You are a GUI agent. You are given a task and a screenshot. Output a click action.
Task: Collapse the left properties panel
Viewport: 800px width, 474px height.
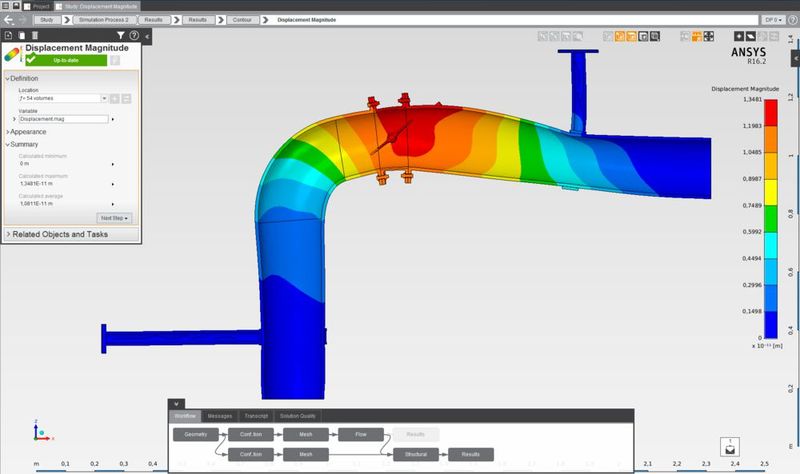click(148, 36)
